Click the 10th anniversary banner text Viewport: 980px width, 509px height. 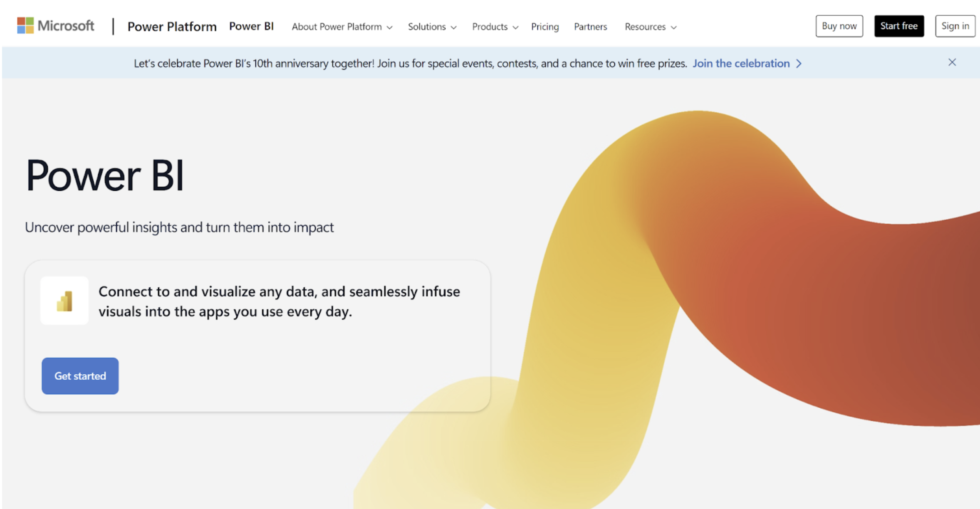(410, 63)
